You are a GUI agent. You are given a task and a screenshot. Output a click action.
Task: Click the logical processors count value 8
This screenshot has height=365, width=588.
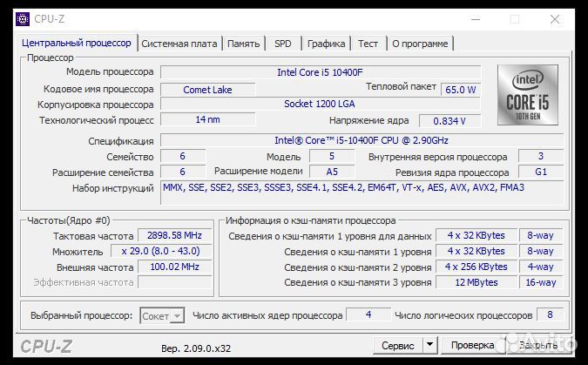click(551, 314)
